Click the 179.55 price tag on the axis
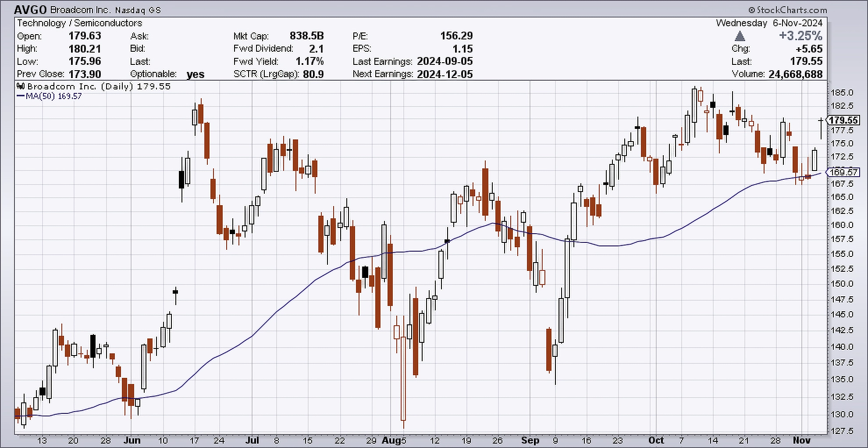Screen dimensions: 868x448 click(x=843, y=120)
